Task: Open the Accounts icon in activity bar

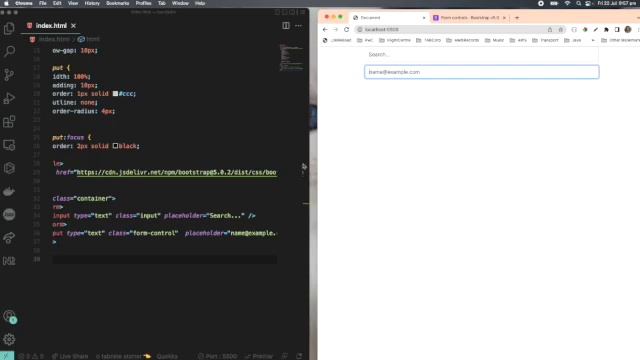Action: tap(9, 316)
